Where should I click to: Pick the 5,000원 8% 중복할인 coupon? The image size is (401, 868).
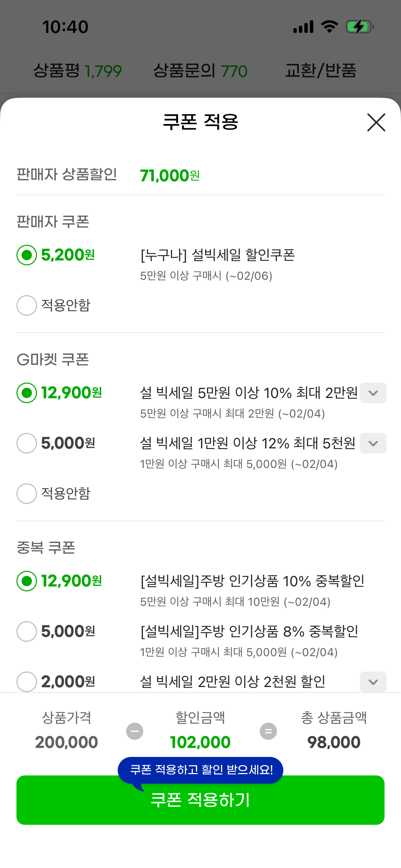click(27, 631)
